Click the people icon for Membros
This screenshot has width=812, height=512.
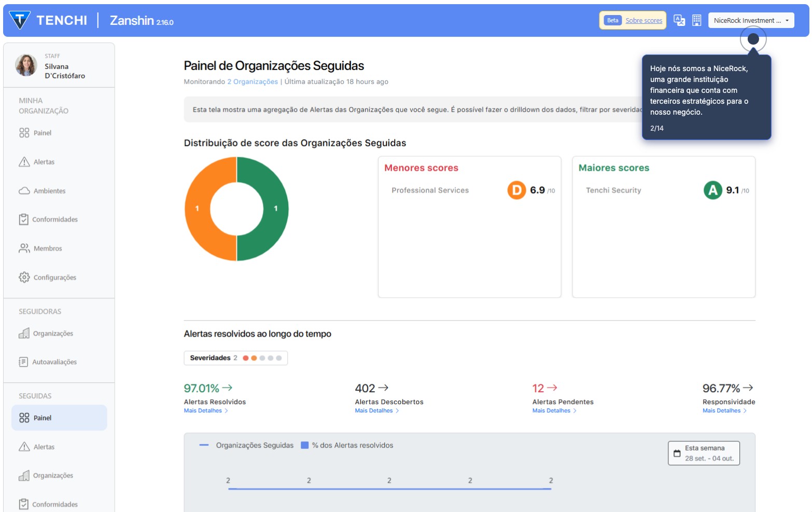tap(24, 248)
